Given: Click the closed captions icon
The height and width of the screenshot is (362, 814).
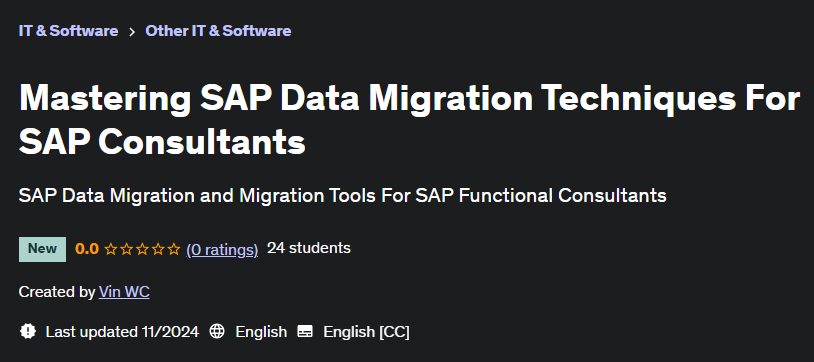Looking at the screenshot, I should click(305, 331).
